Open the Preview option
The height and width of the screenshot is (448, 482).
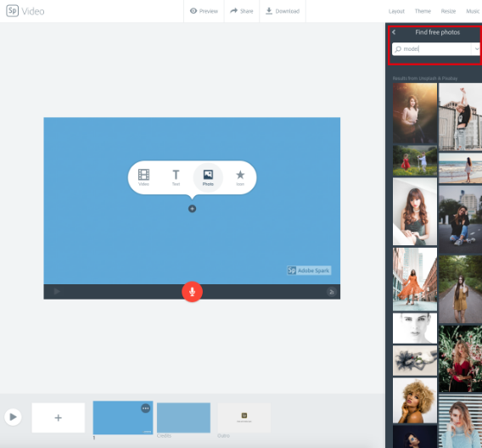tap(205, 11)
